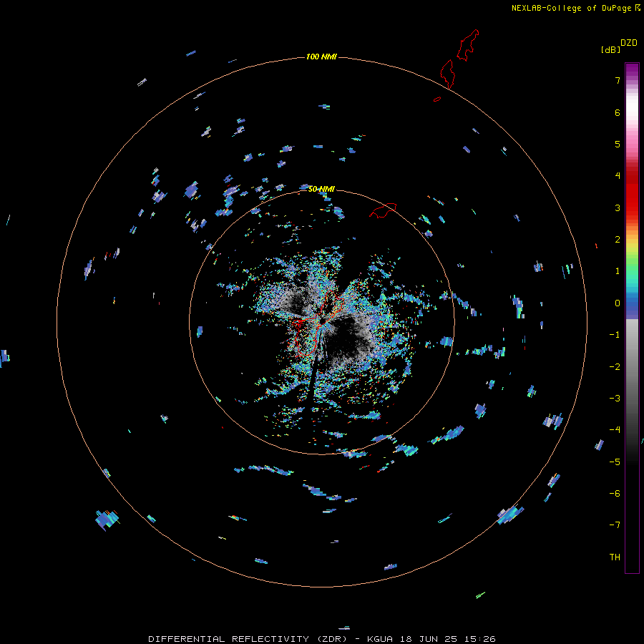Click the 2 value on the color scale
This screenshot has height=644, width=644.
[618, 240]
